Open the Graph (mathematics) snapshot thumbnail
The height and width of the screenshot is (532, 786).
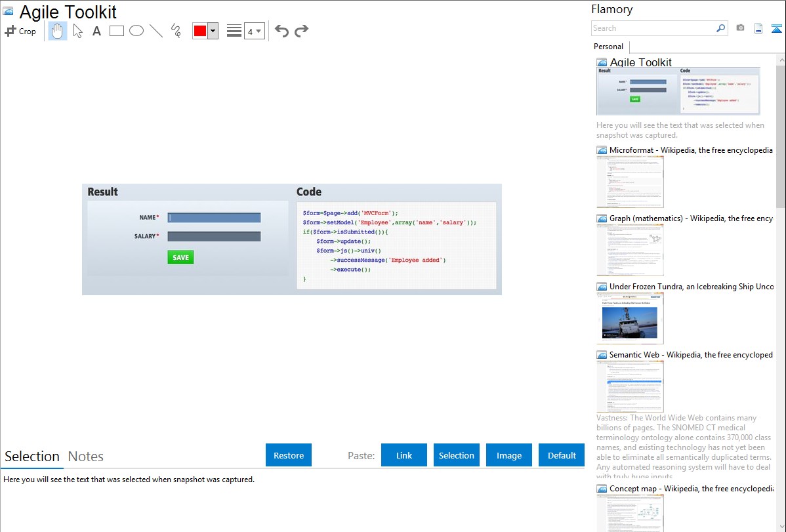(x=630, y=250)
